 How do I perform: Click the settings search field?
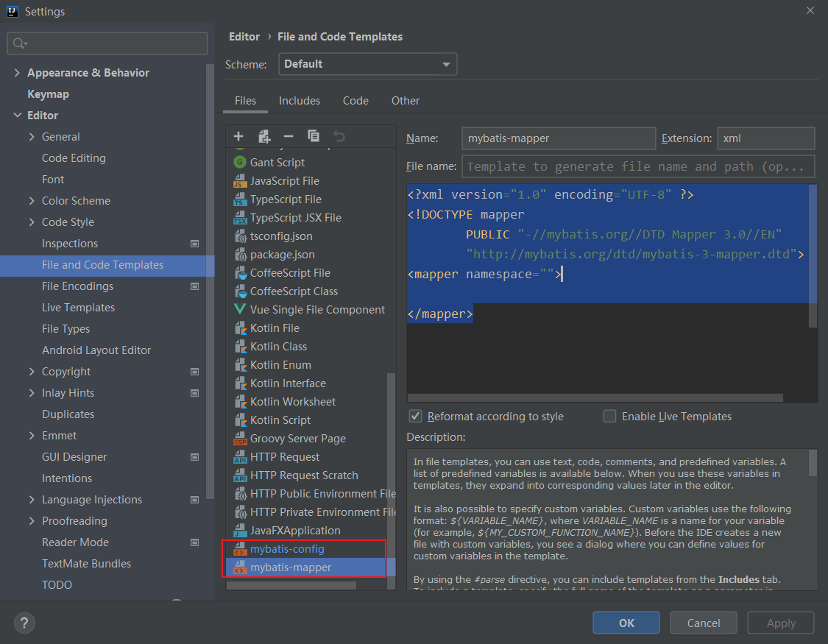pos(107,43)
